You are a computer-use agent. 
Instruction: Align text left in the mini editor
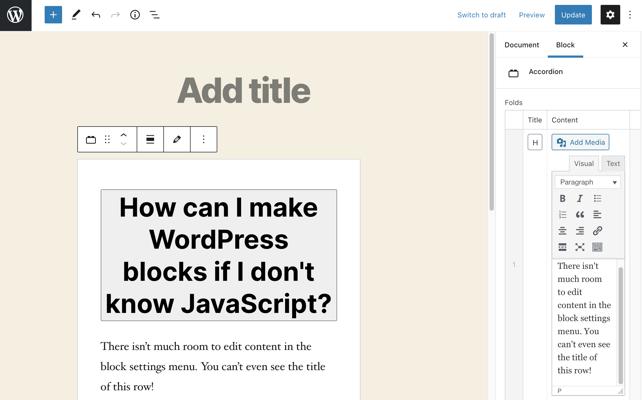pos(597,215)
